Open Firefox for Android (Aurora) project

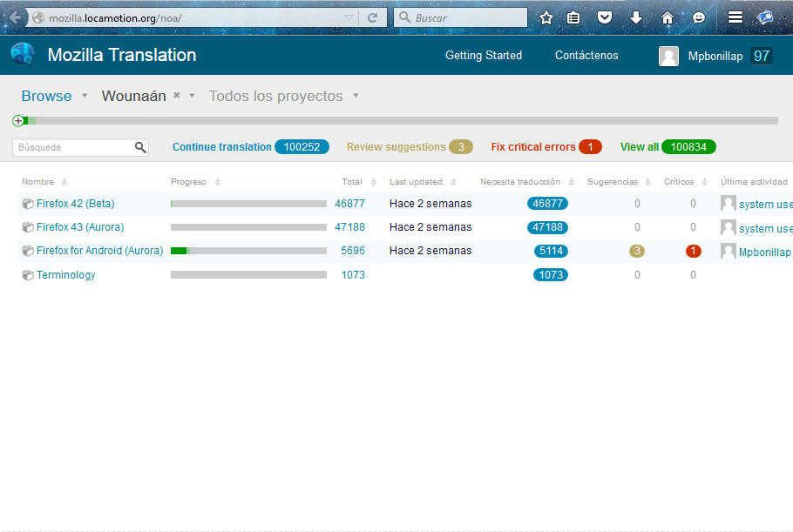pyautogui.click(x=99, y=251)
